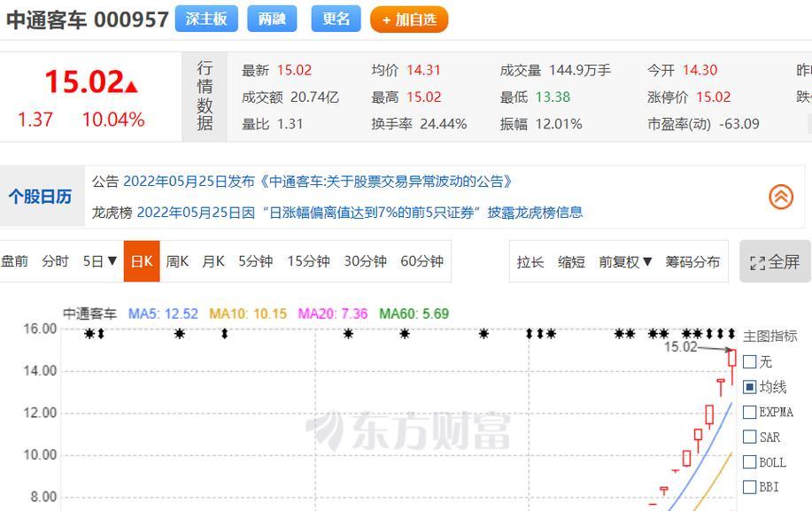The image size is (812, 511).
Task: Open the 筹码分布 view
Action: pos(692,262)
